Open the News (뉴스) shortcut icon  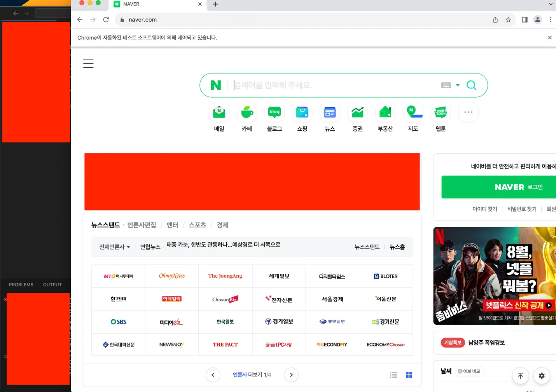(330, 112)
